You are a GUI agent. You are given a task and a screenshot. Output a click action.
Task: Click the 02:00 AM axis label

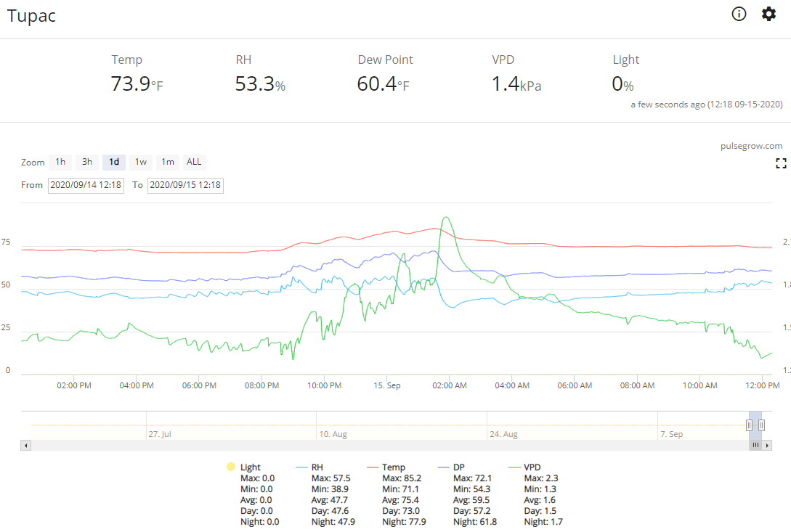(450, 385)
